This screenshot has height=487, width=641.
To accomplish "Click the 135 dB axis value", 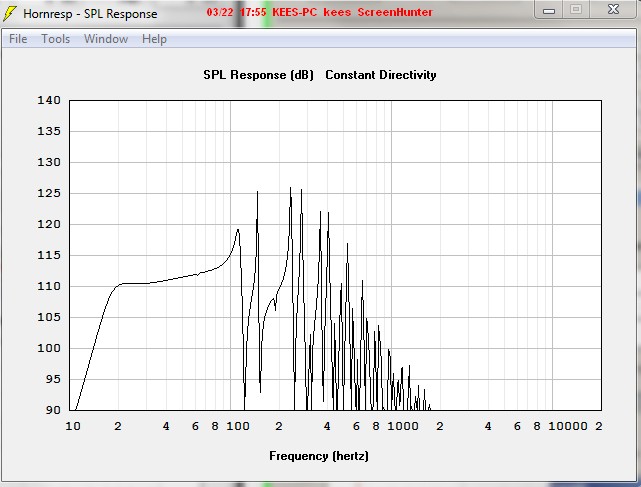I will (x=49, y=131).
